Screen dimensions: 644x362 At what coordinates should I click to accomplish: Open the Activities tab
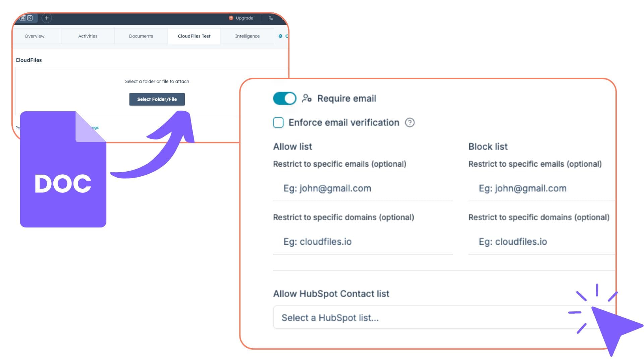coord(88,36)
